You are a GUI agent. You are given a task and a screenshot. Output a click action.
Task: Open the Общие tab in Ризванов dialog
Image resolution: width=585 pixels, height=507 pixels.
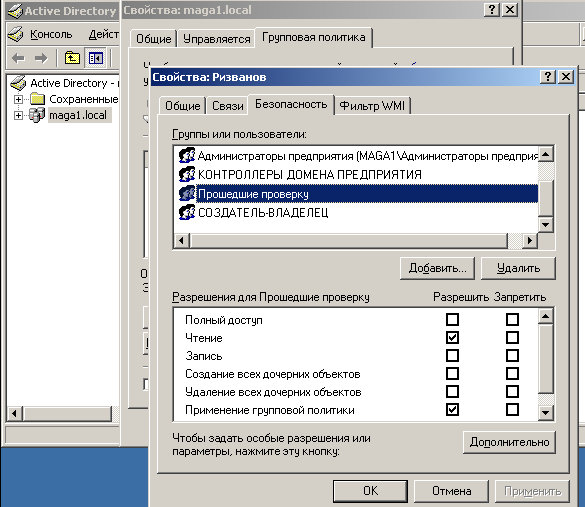coord(182,106)
